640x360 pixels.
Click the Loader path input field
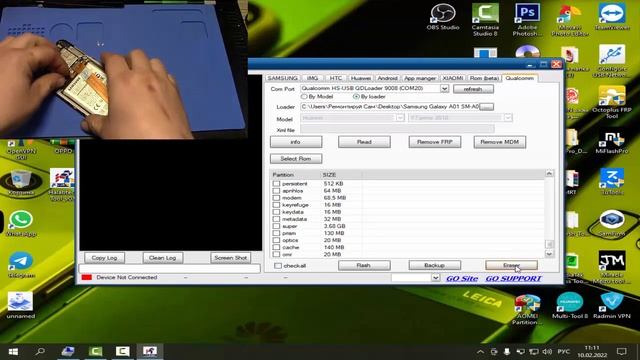coord(390,107)
